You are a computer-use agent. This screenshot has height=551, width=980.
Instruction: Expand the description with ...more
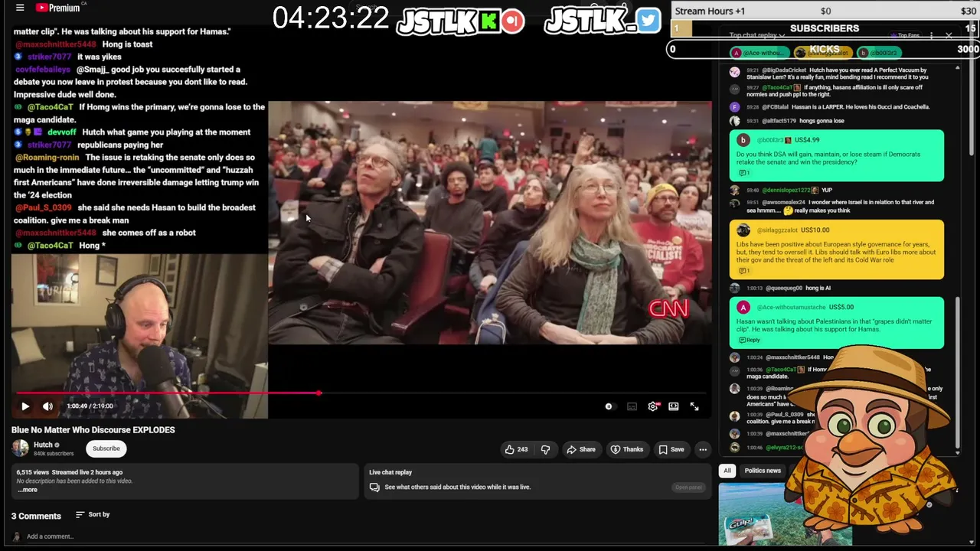coord(28,490)
